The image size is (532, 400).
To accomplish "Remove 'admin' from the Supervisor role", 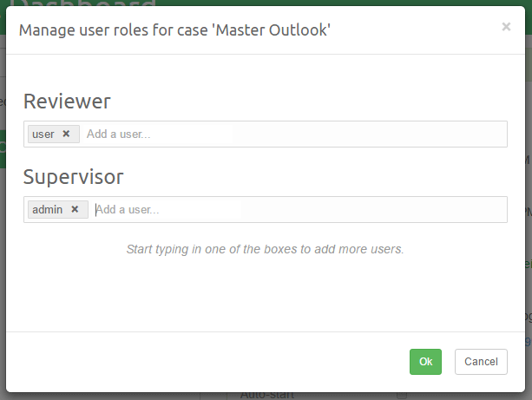I will 75,210.
